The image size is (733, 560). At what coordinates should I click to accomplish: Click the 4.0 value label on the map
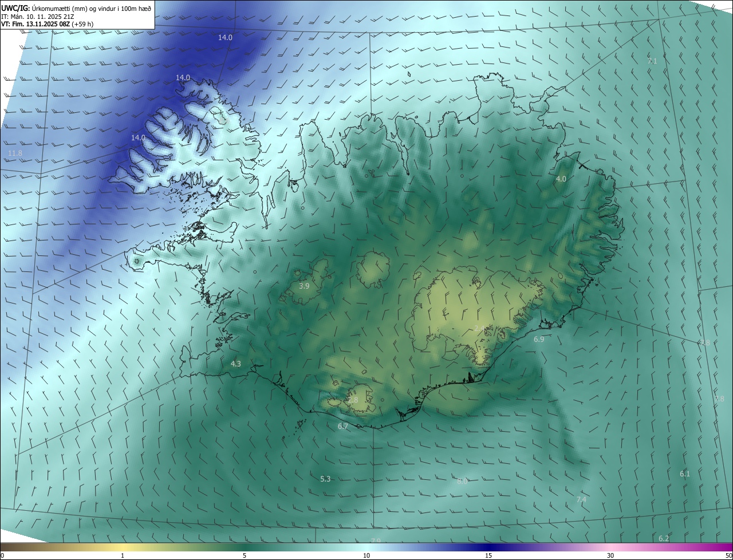(561, 179)
